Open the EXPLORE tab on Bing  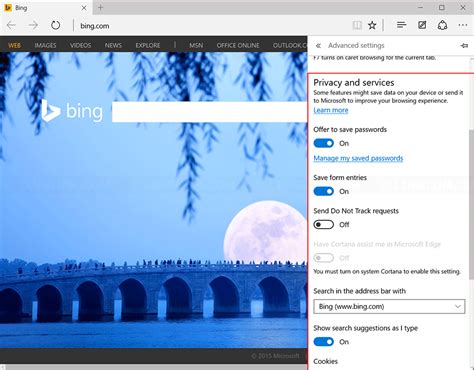click(x=148, y=45)
